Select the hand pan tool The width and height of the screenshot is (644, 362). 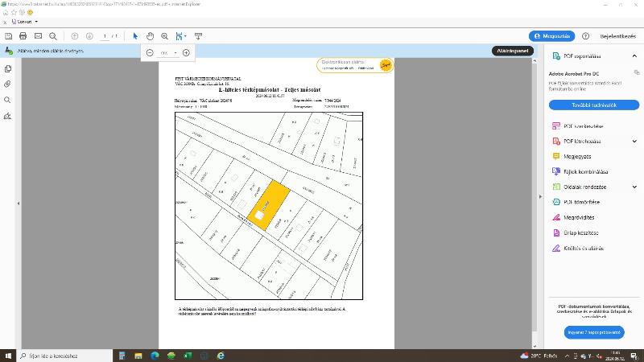[x=150, y=36]
